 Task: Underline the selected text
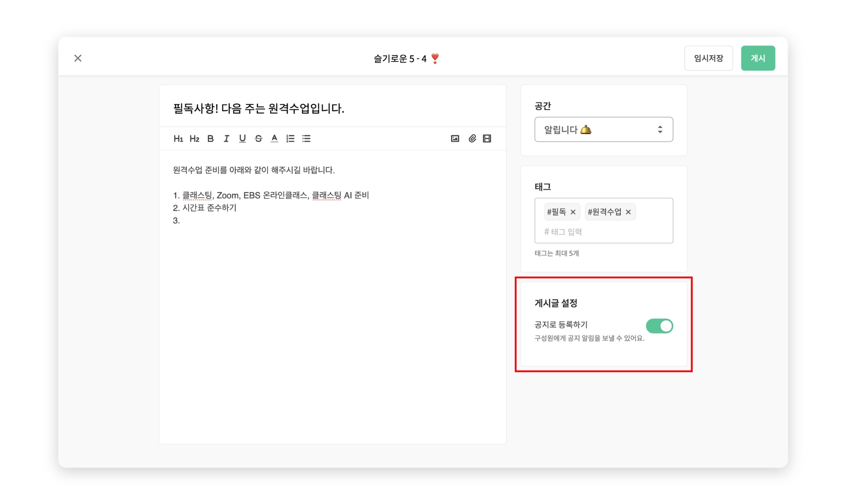click(x=242, y=139)
